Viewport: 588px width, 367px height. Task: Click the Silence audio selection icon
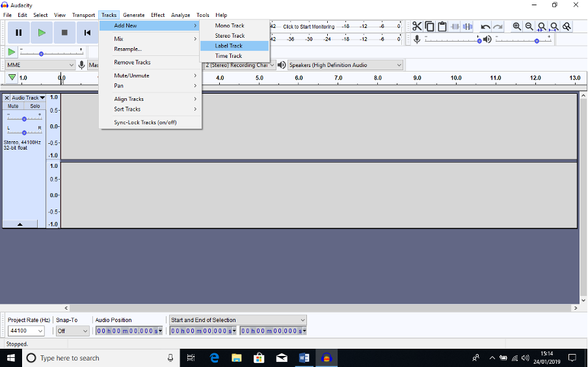click(467, 26)
